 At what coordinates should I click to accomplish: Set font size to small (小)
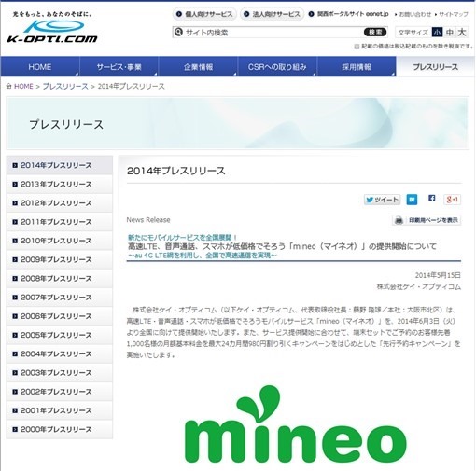point(437,33)
